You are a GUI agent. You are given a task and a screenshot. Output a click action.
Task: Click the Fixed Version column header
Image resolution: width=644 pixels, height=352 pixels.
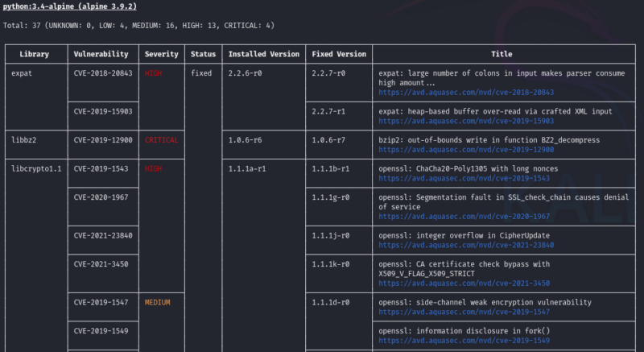tap(339, 54)
